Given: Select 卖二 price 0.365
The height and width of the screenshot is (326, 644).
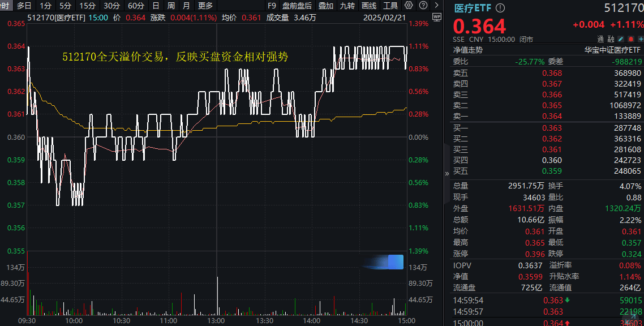Looking at the screenshot, I should pos(552,105).
